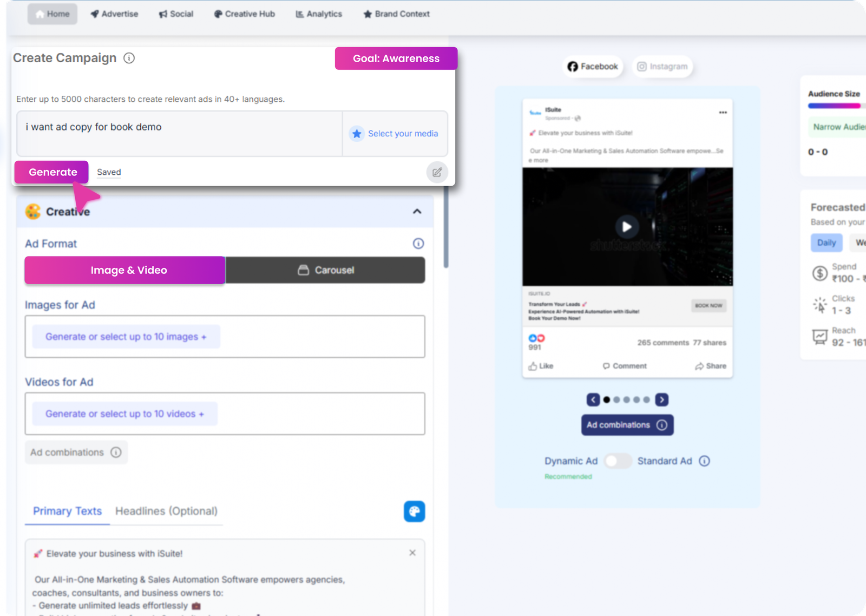The height and width of the screenshot is (616, 866).
Task: Click the Ad Format info icon
Action: (x=418, y=244)
